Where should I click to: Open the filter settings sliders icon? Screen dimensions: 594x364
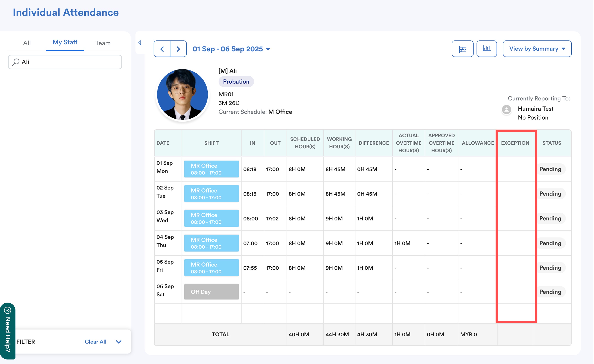point(462,49)
